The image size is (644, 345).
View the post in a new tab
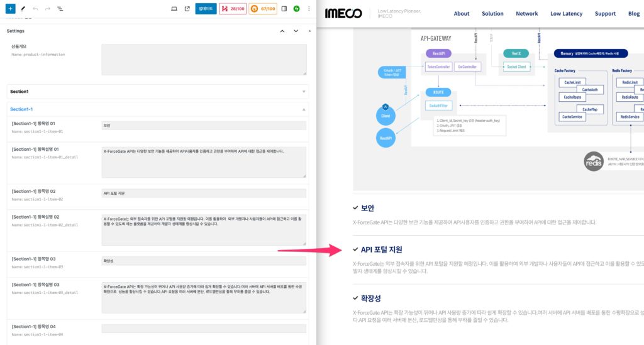187,9
